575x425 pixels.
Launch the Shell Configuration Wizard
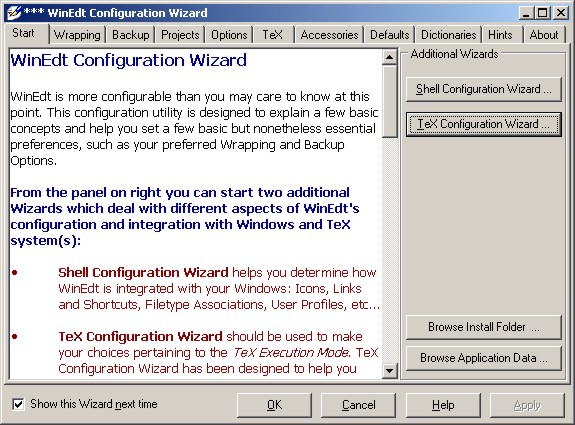(484, 89)
